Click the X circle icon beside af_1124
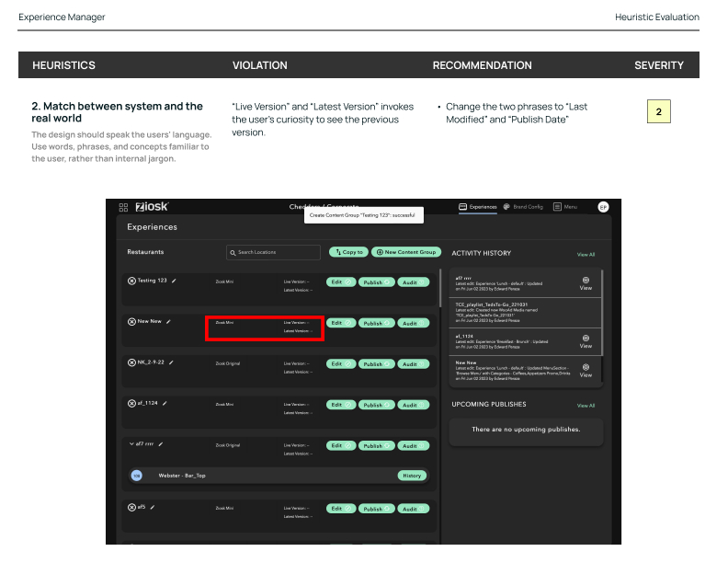The image size is (728, 563). [131, 403]
